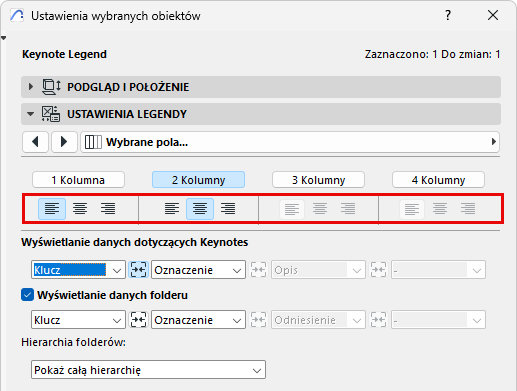Open Keynotes Klucz dropdown
Screen dimensions: 517x391
pyautogui.click(x=78, y=270)
